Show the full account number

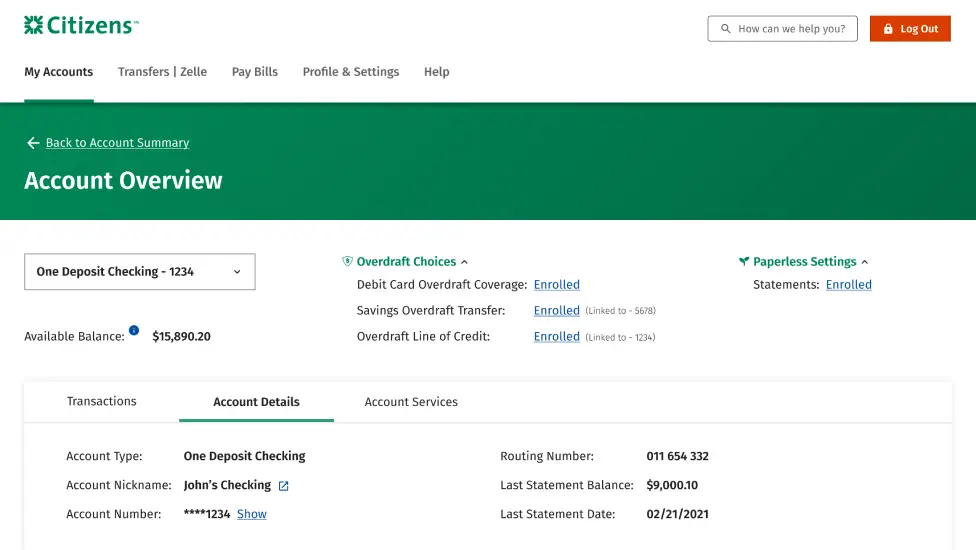[251, 514]
